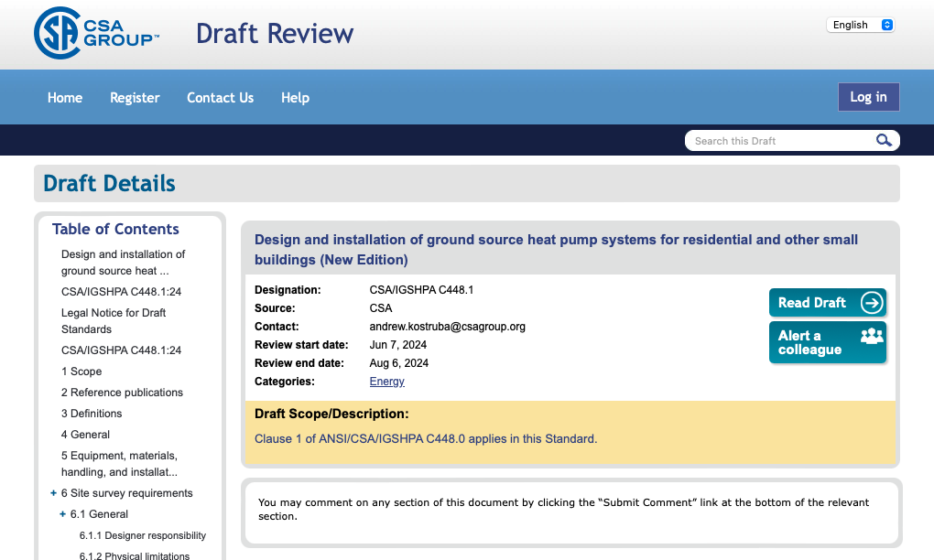Collapse the 6.1 General subsection

click(x=62, y=514)
